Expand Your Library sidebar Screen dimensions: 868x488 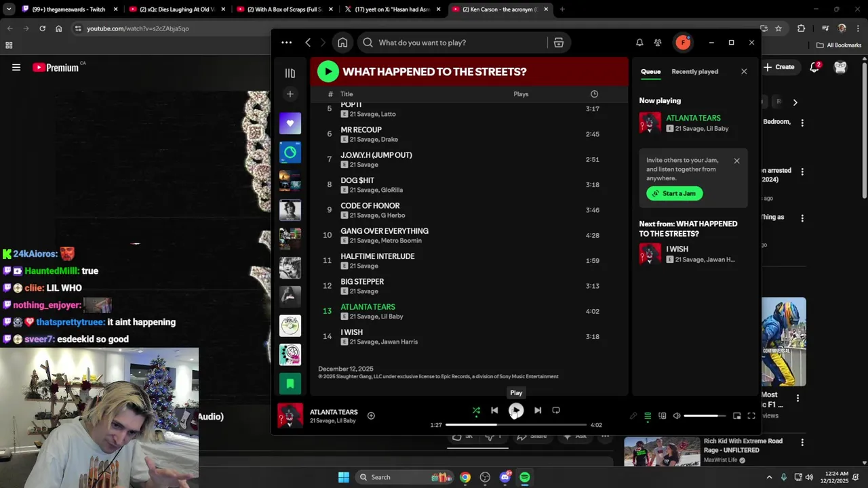click(290, 73)
